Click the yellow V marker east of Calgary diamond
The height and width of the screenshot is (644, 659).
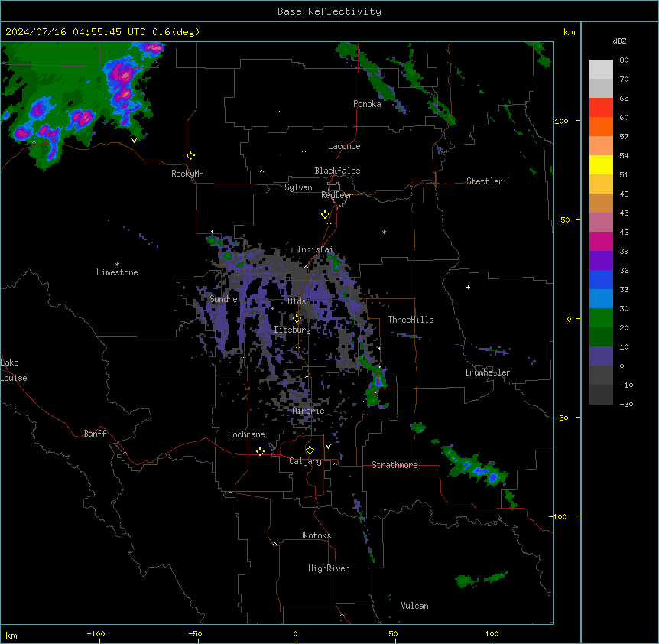pos(328,447)
